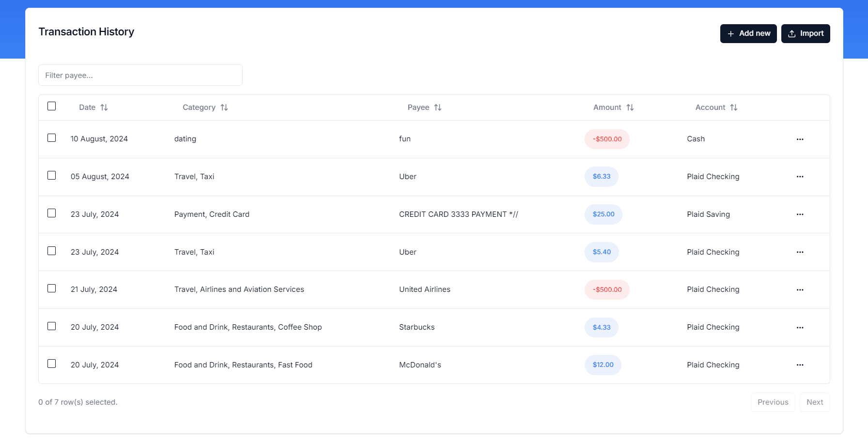Image resolution: width=868 pixels, height=441 pixels.
Task: Click the 0 of 7 row(s) selected text
Action: coord(78,402)
